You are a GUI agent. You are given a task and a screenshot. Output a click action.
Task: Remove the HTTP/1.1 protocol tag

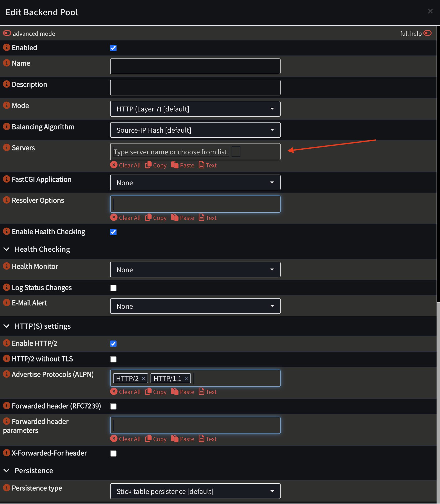click(x=186, y=378)
